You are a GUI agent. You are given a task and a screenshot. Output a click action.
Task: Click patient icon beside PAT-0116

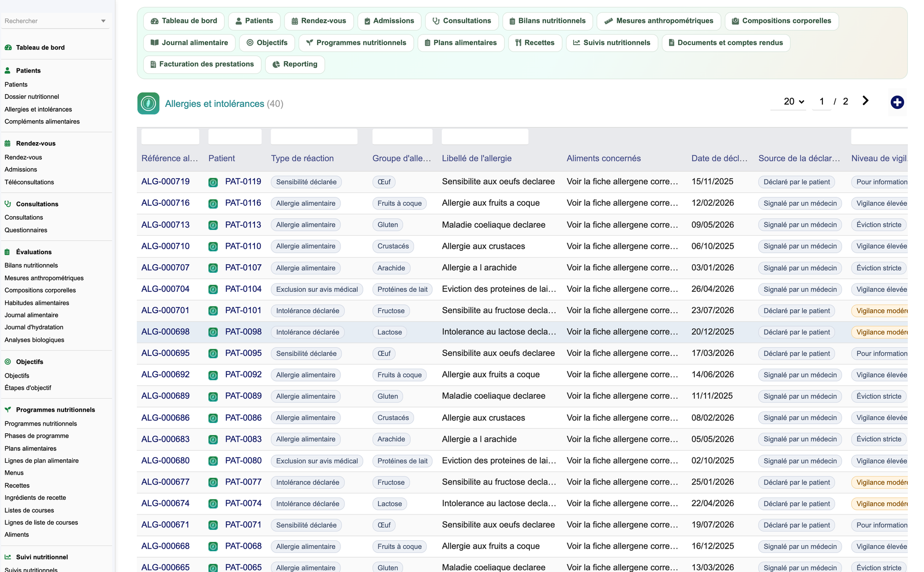click(x=213, y=203)
